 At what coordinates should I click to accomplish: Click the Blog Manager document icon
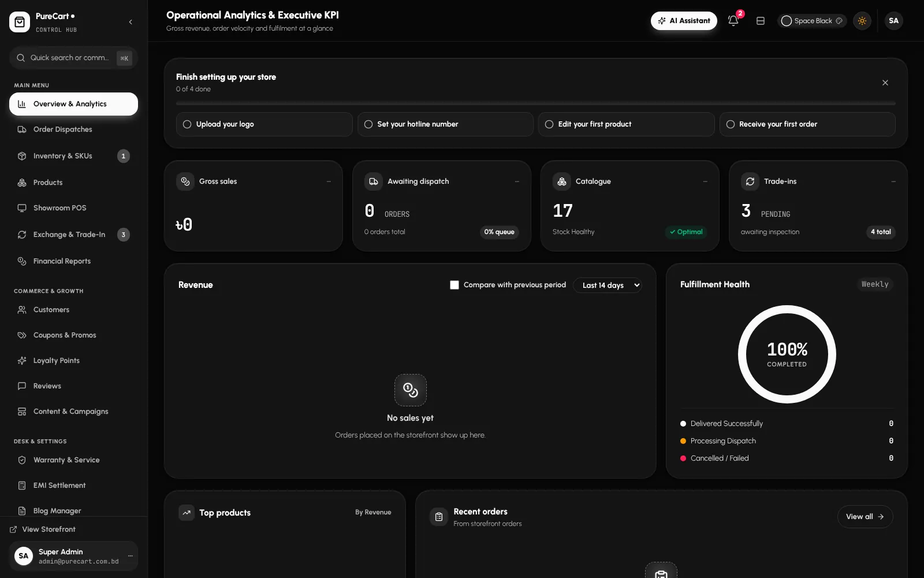[22, 511]
